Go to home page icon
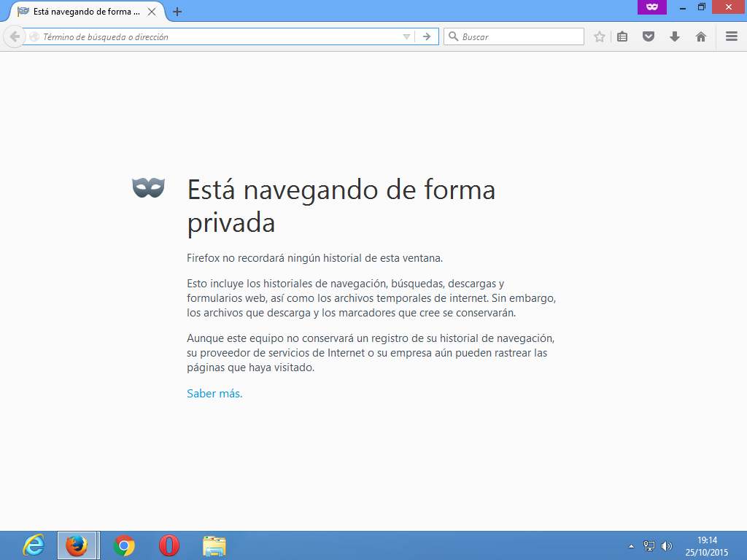The width and height of the screenshot is (747, 560). 701,36
